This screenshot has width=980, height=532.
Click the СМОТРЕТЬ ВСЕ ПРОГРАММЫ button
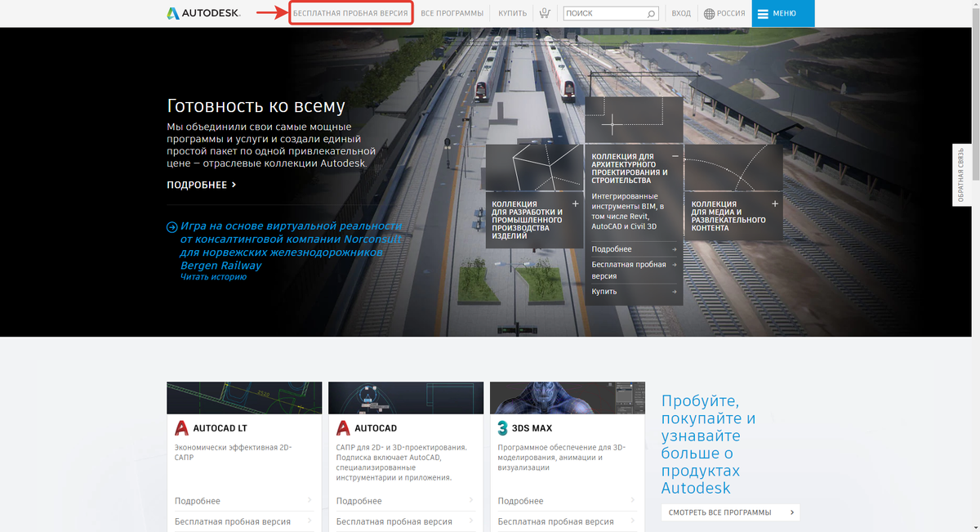[730, 512]
